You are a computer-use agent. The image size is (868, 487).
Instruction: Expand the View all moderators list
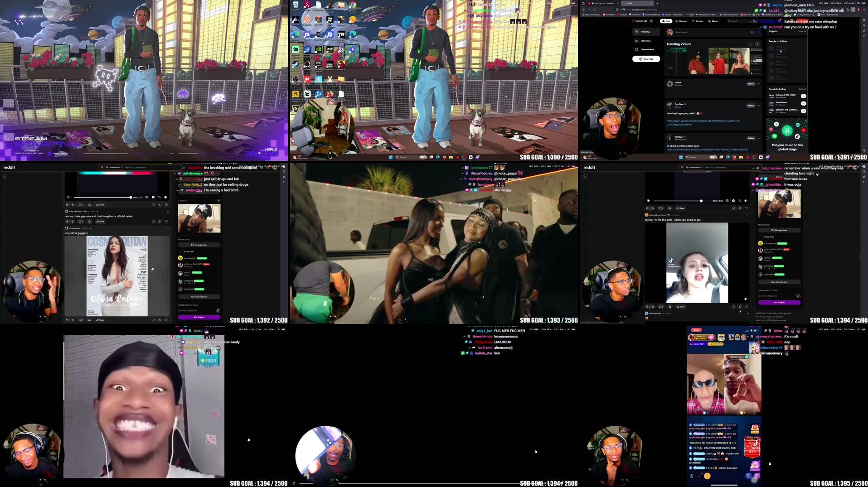pyautogui.click(x=199, y=296)
